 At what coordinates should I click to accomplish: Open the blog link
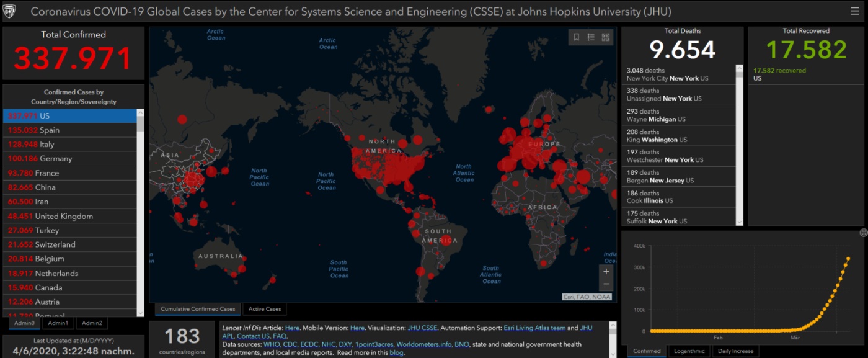pos(396,352)
